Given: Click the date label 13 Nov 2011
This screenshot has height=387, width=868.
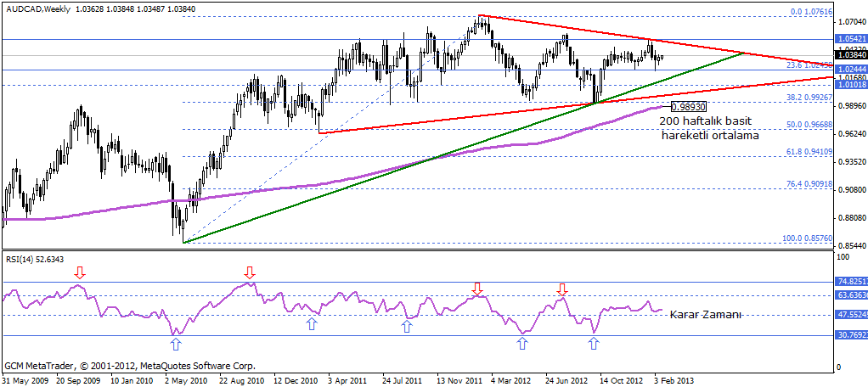Looking at the screenshot, I should point(459,381).
